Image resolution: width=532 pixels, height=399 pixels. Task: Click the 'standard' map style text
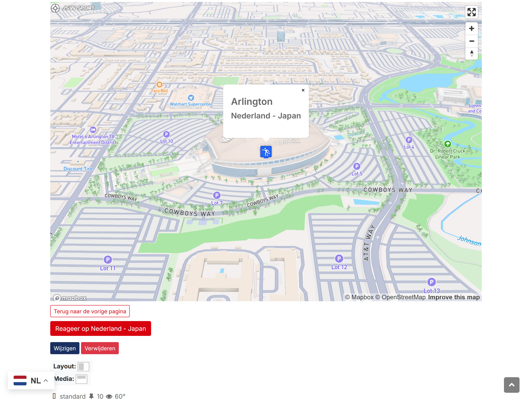tap(73, 396)
